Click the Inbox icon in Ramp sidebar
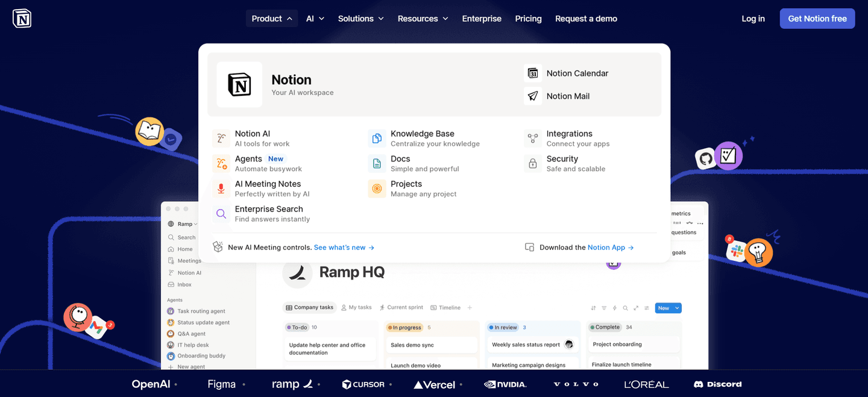Image resolution: width=868 pixels, height=397 pixels. [x=171, y=284]
